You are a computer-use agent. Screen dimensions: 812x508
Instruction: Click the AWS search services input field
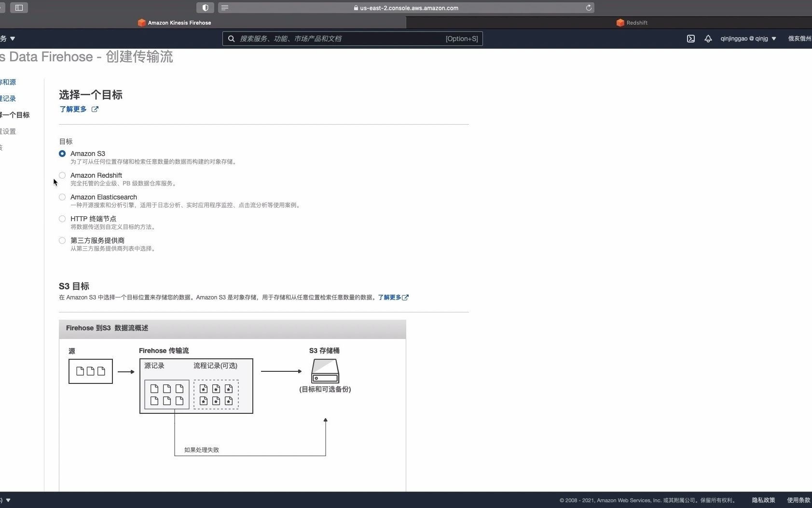353,39
